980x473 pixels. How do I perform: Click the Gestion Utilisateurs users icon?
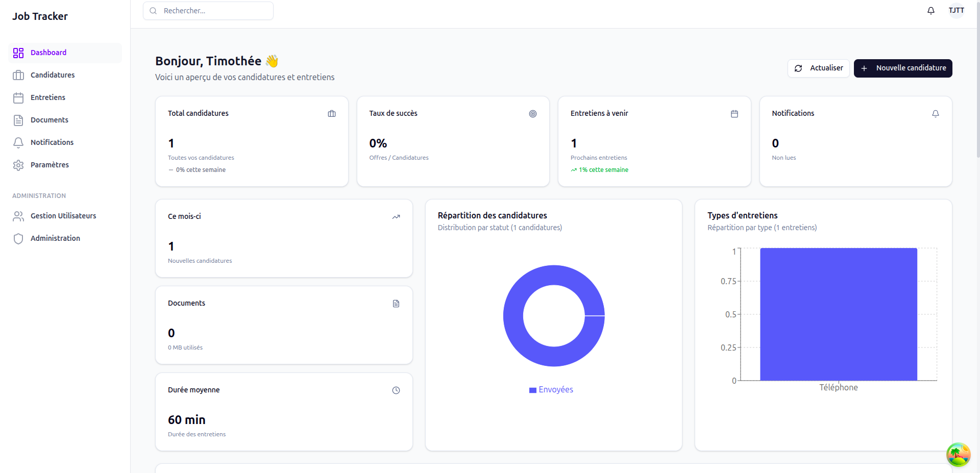tap(18, 216)
